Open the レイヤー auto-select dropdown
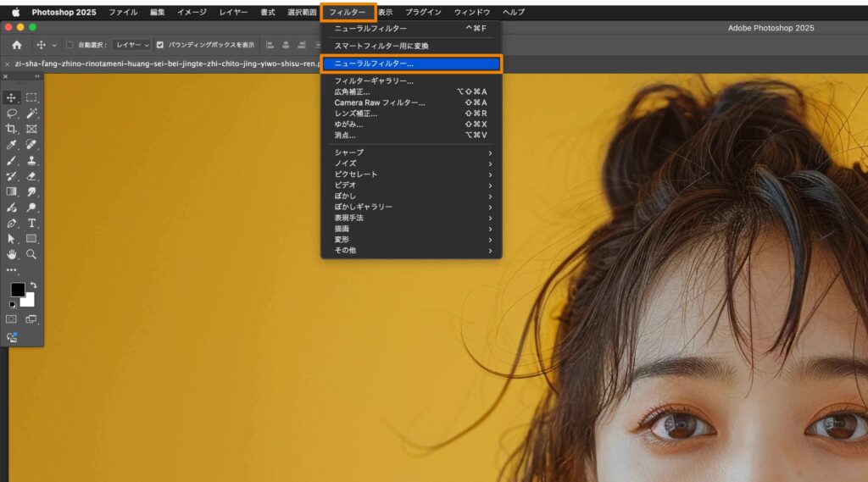 (132, 45)
